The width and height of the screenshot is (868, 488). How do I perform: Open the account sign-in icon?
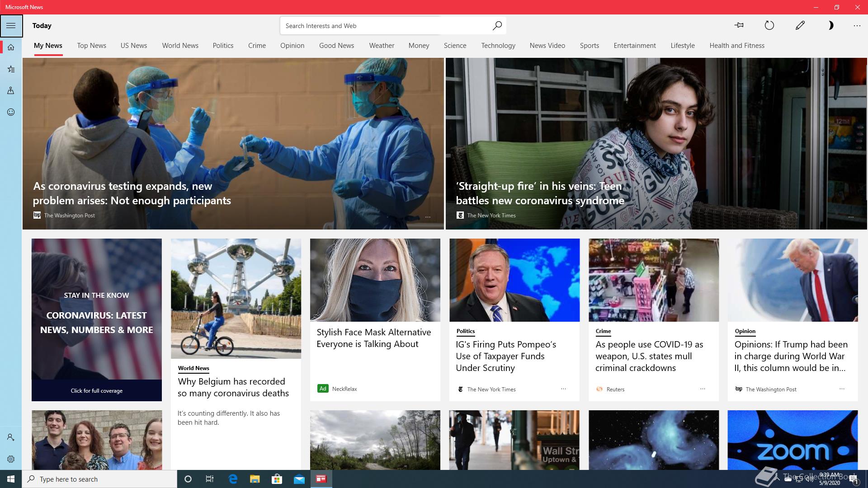click(11, 437)
